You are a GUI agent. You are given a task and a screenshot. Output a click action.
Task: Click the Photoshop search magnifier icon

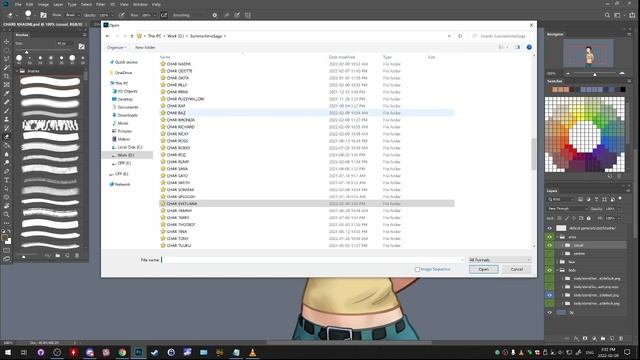coord(607,15)
